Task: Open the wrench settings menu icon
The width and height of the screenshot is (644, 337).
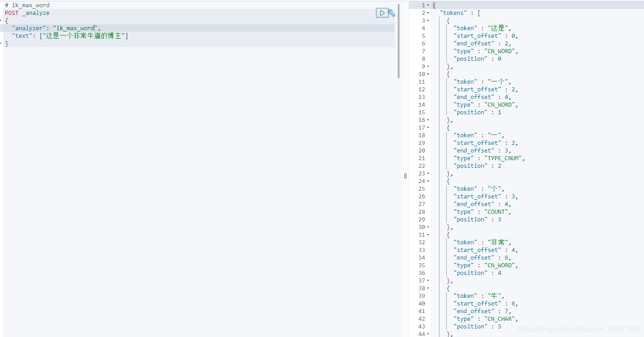Action: coord(391,13)
